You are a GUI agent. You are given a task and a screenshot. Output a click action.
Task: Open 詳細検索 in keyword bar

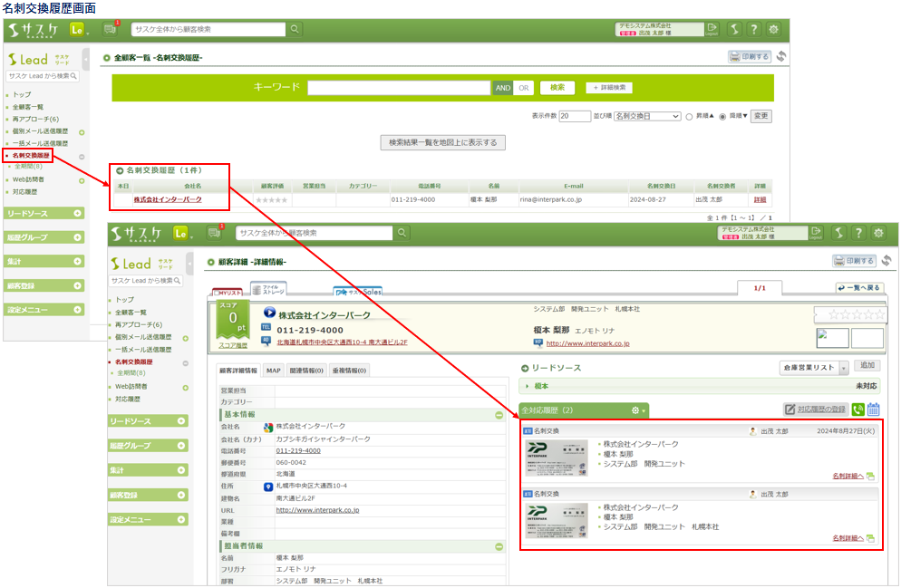pyautogui.click(x=610, y=88)
